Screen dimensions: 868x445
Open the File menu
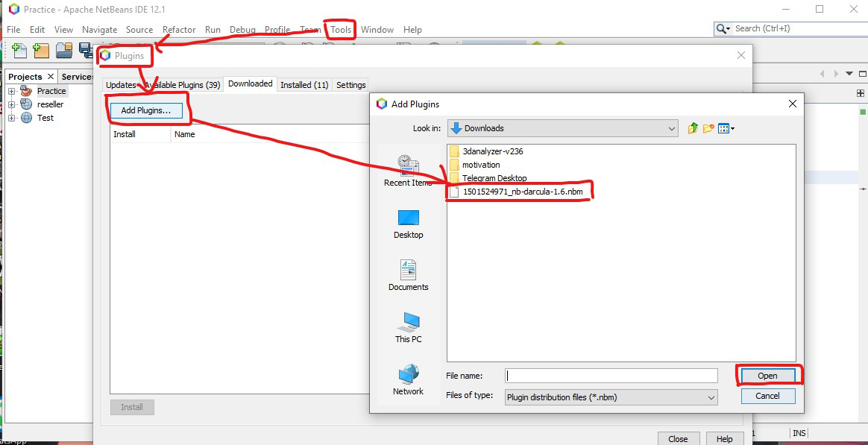[x=13, y=30]
